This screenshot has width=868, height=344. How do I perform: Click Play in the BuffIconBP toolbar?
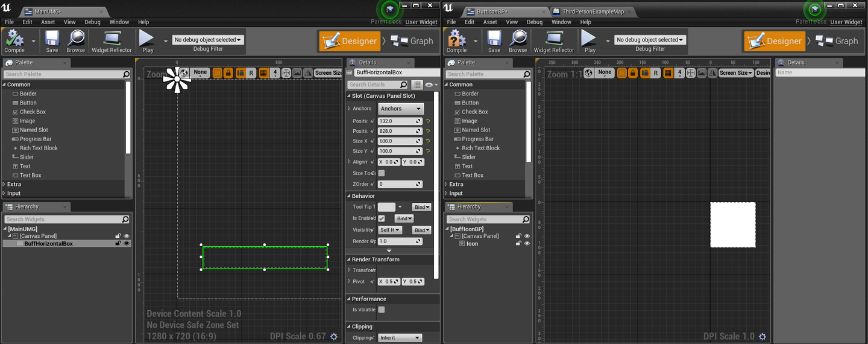[x=589, y=41]
